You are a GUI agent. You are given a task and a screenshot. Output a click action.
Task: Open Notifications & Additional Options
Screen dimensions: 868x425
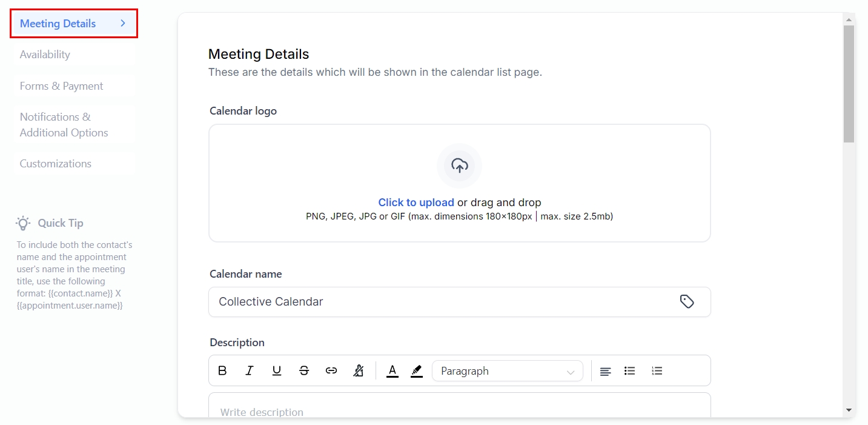tap(64, 125)
